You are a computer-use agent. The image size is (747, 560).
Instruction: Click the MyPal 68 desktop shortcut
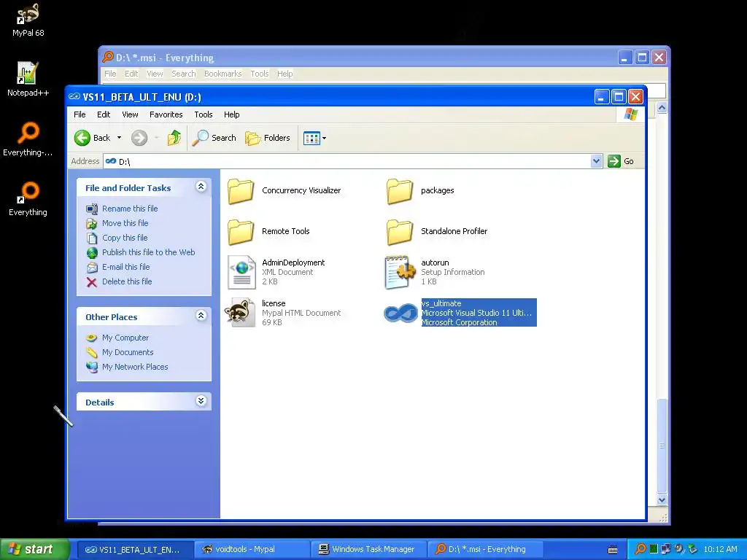pyautogui.click(x=28, y=20)
